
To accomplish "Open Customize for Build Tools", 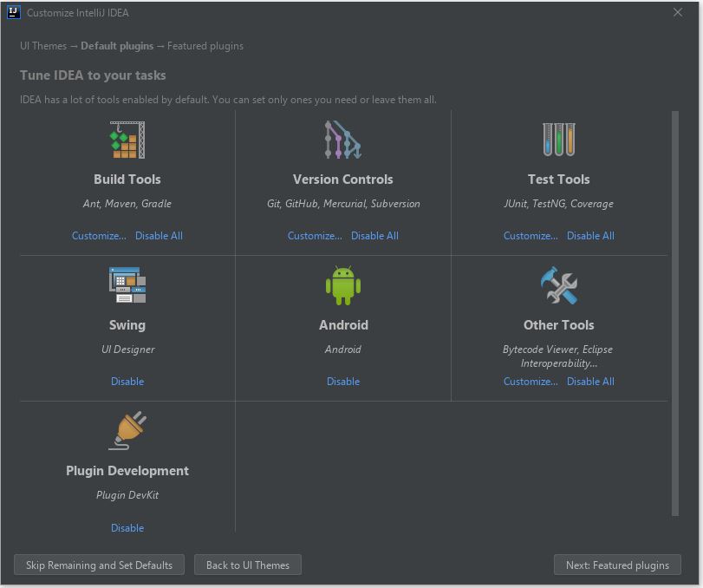I will [99, 236].
